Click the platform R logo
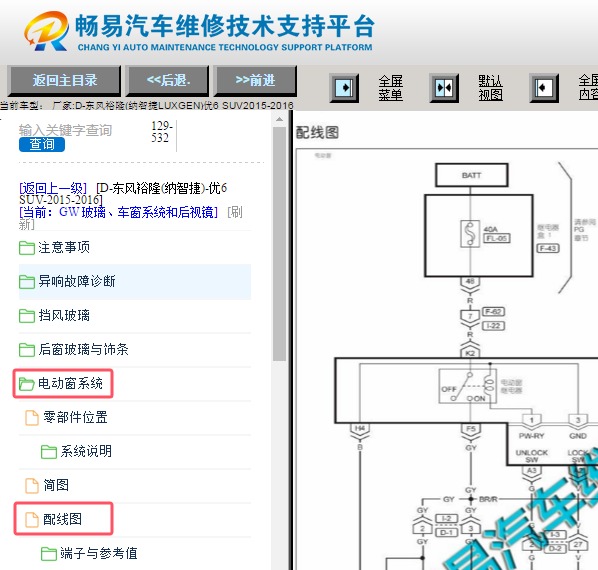The height and width of the screenshot is (570, 598). point(47,31)
